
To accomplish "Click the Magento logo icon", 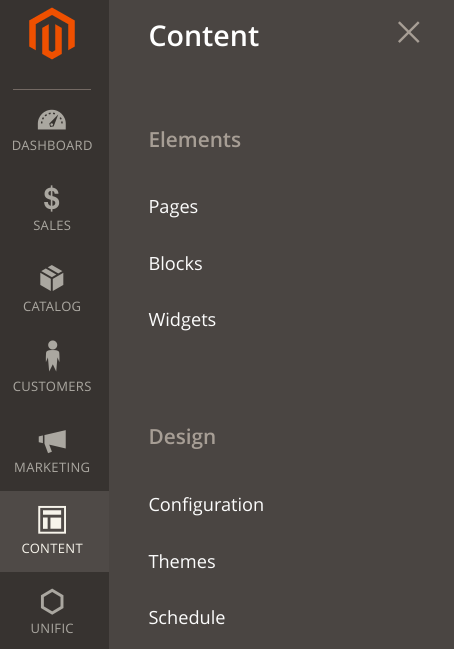I will [52, 34].
